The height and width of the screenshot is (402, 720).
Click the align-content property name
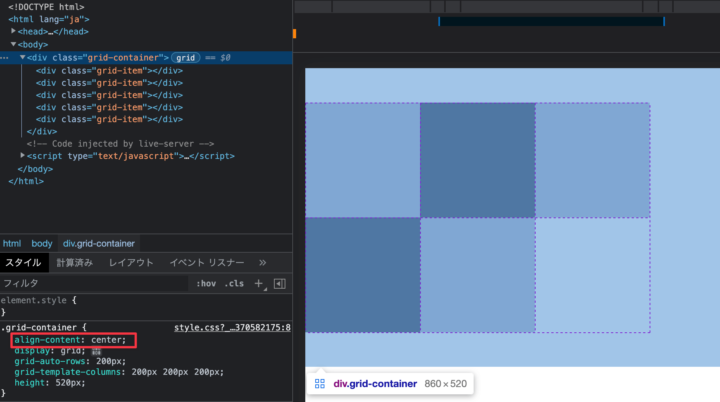pyautogui.click(x=47, y=340)
